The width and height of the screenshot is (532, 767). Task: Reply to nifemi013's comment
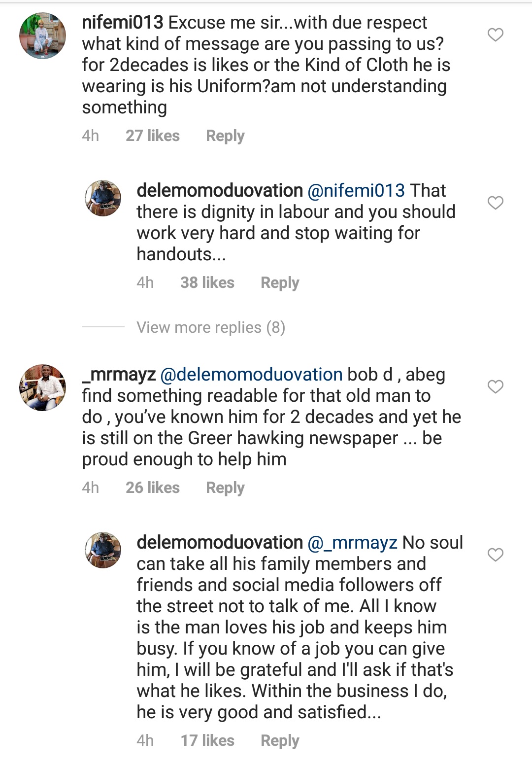point(225,136)
